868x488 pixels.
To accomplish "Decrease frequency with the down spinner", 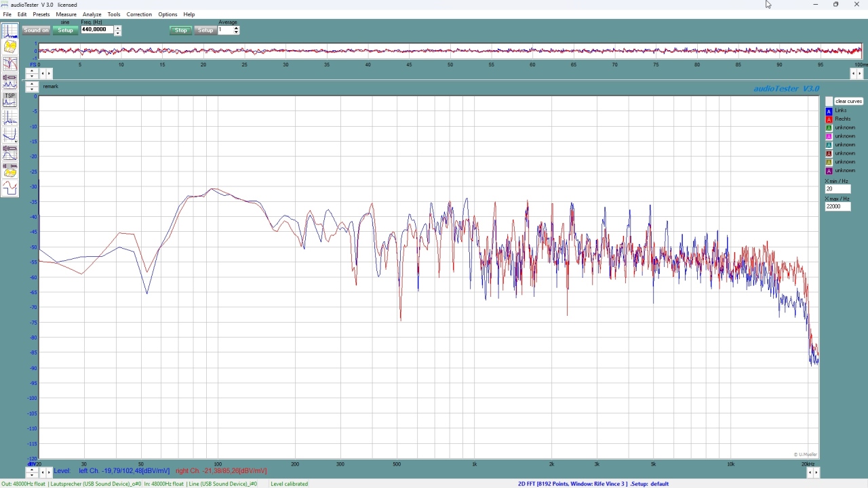I will coord(117,33).
